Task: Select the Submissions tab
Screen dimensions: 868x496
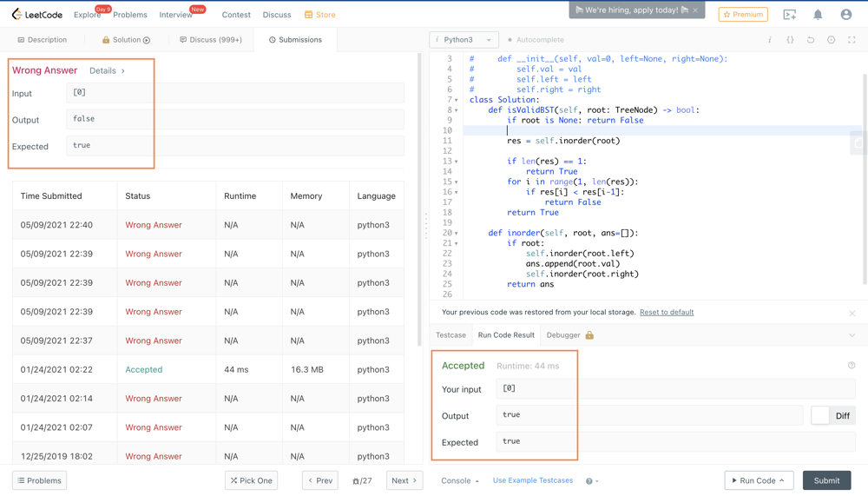Action: pyautogui.click(x=295, y=40)
